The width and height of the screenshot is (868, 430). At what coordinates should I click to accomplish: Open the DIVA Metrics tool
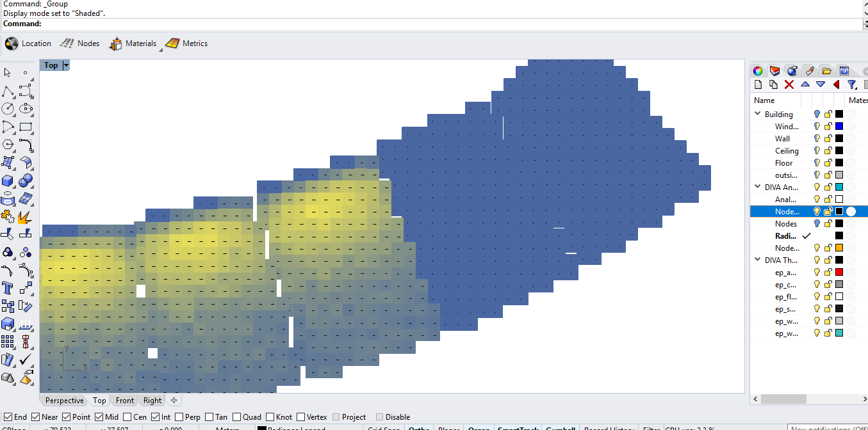pos(186,44)
